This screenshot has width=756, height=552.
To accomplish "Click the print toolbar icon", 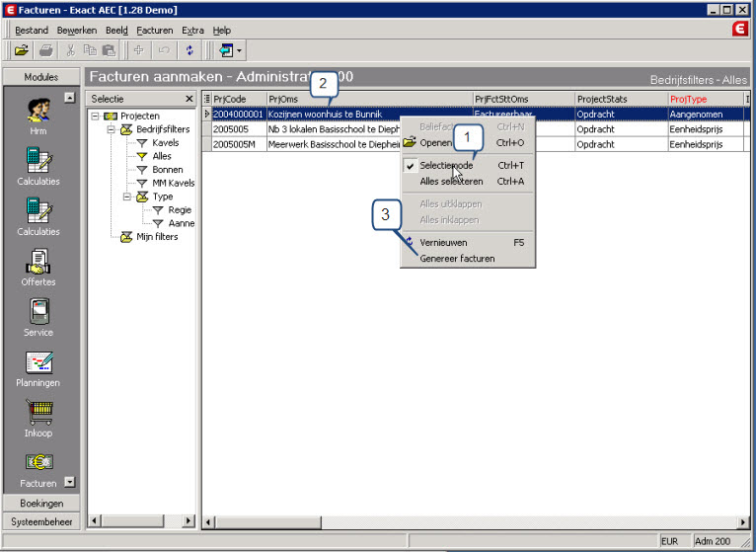I will [46, 50].
